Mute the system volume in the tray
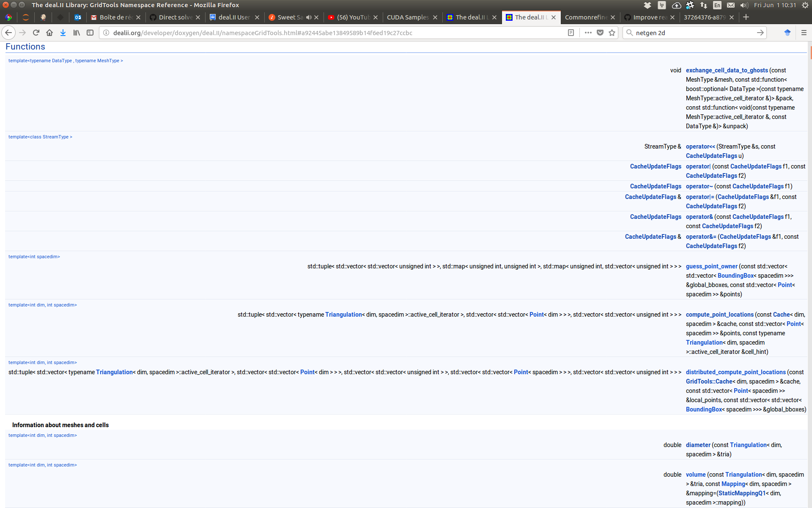The height and width of the screenshot is (508, 812). pos(744,5)
